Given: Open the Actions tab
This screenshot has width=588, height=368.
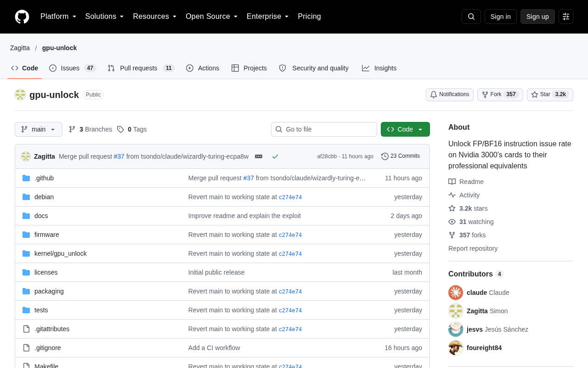Looking at the screenshot, I should (203, 68).
